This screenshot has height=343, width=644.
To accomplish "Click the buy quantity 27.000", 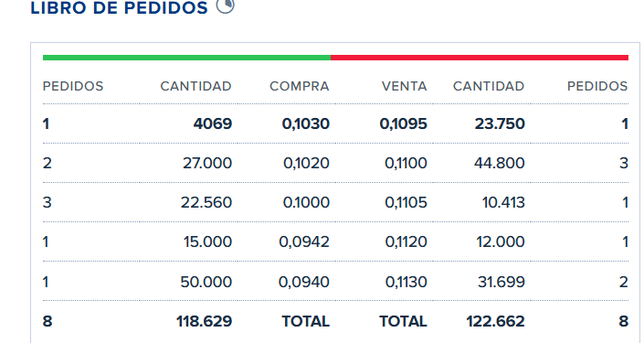I will point(207,164).
